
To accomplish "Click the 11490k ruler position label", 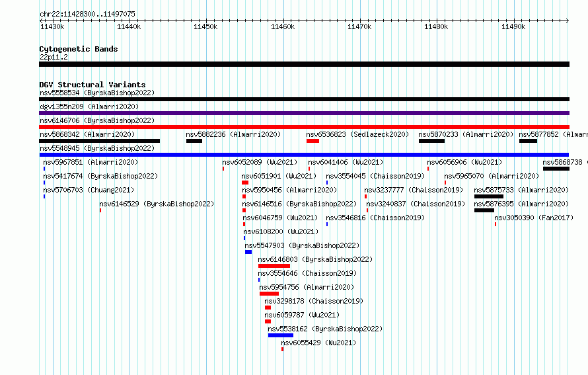I will pos(513,27).
